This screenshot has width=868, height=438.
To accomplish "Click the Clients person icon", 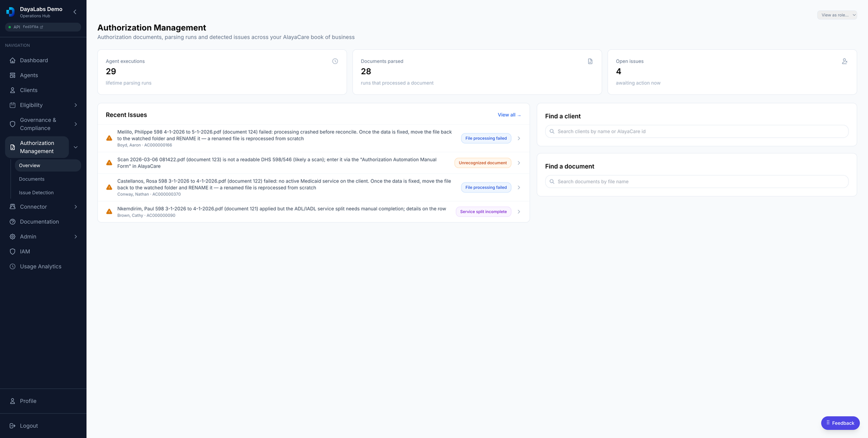I will [x=12, y=91].
